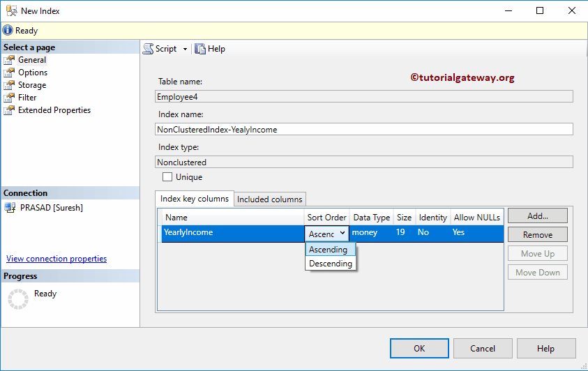Click the Name column header

click(233, 218)
